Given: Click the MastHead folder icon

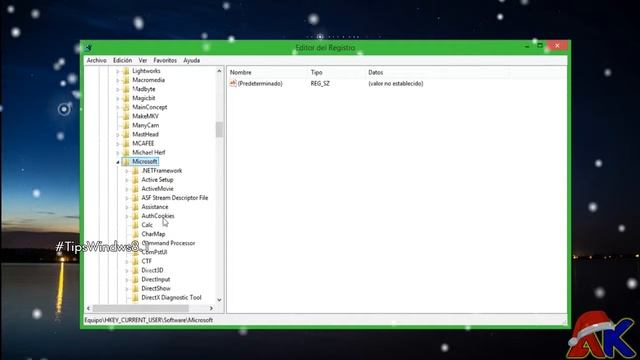Looking at the screenshot, I should pyautogui.click(x=126, y=134).
